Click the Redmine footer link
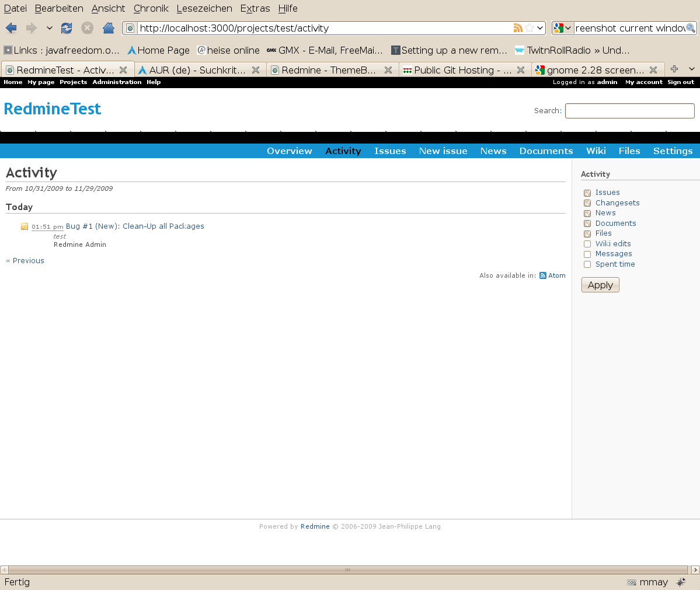The height and width of the screenshot is (590, 700). [315, 526]
